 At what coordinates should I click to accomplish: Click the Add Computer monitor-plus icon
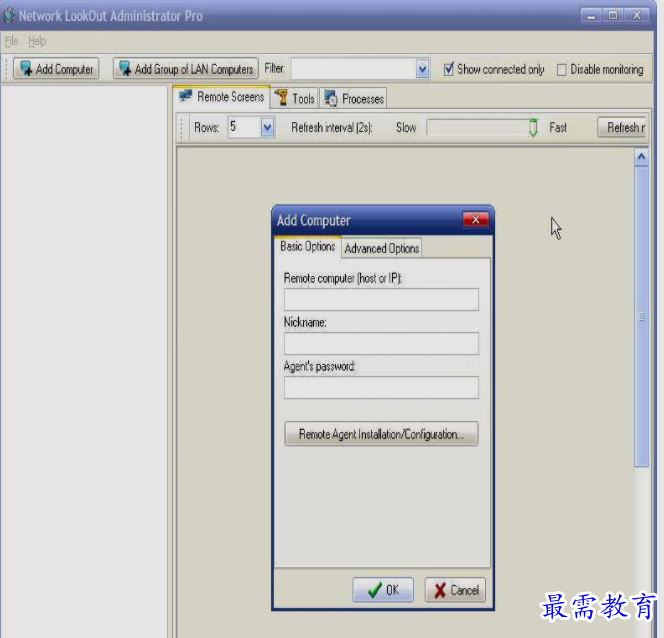[26, 69]
